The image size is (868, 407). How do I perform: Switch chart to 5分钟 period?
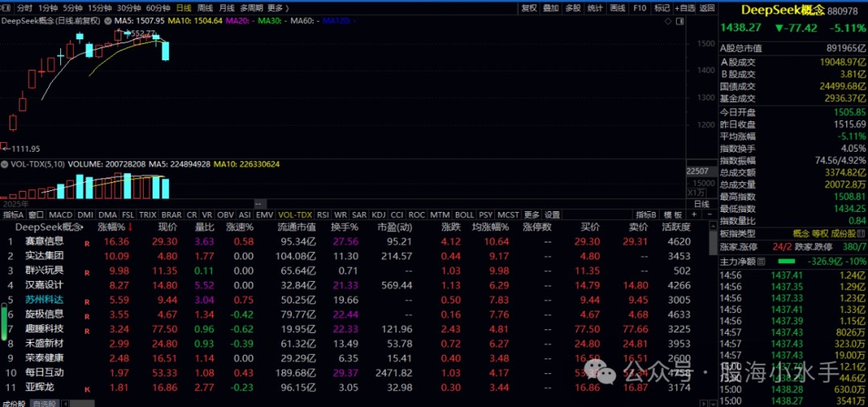pyautogui.click(x=72, y=8)
